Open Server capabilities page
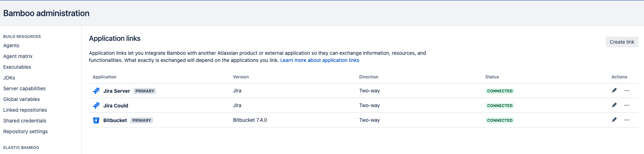644x154 pixels. coord(24,88)
